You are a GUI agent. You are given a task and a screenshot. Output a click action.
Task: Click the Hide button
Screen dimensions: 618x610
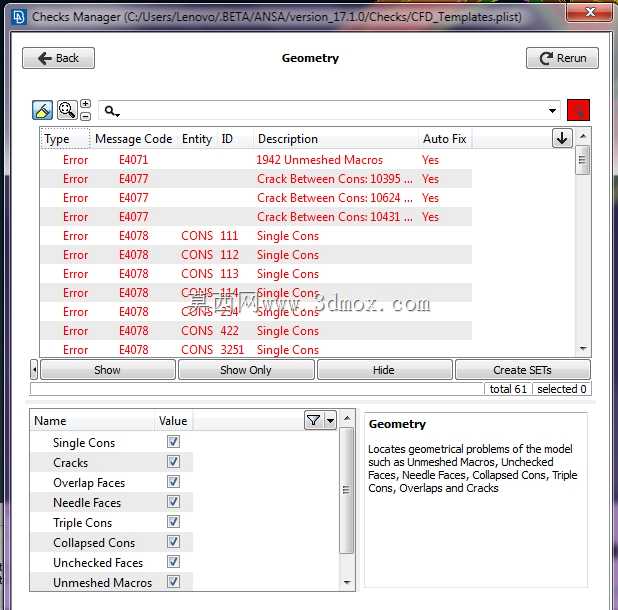coord(384,370)
